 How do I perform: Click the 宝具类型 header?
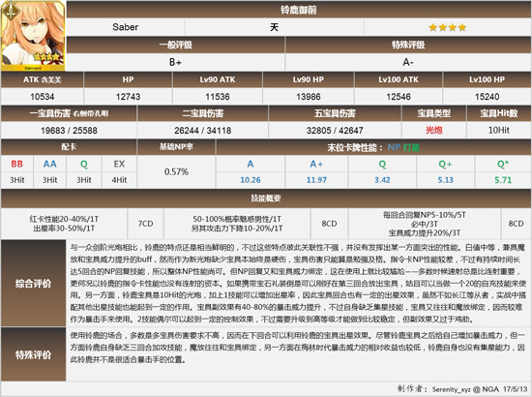click(434, 113)
